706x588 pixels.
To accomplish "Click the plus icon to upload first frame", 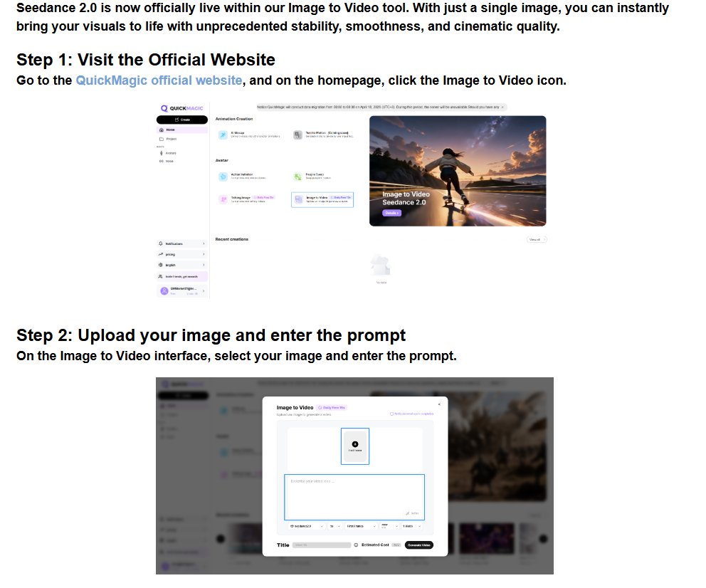I will pyautogui.click(x=355, y=444).
